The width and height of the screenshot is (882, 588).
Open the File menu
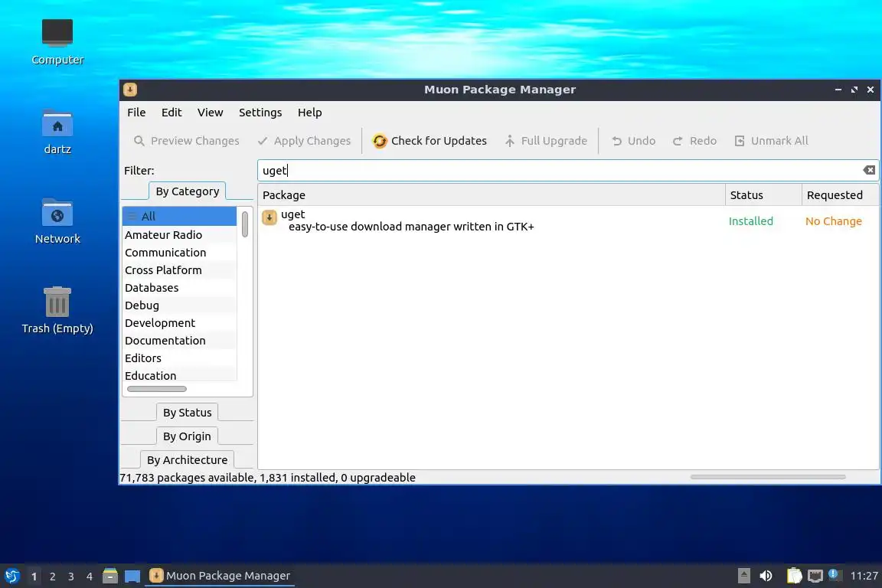(x=136, y=113)
